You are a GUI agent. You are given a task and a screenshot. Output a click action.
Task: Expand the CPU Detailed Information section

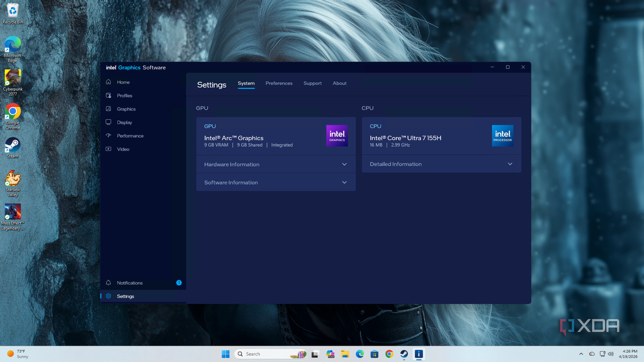pyautogui.click(x=441, y=164)
